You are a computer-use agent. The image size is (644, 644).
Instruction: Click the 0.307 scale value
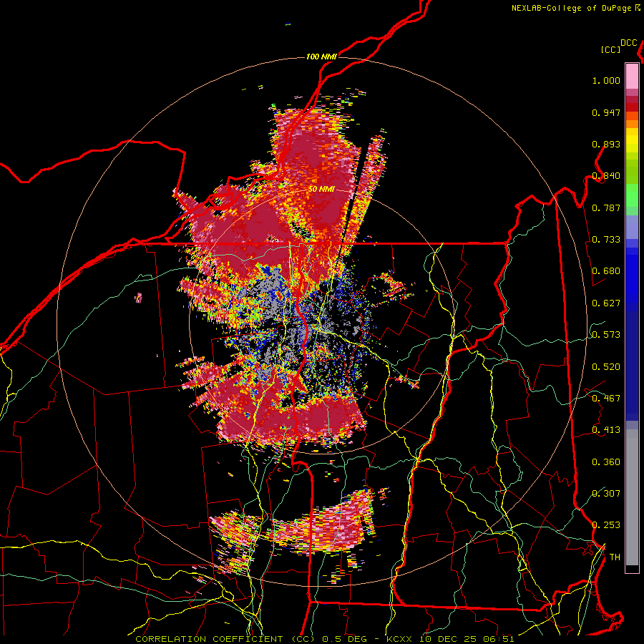coord(606,494)
